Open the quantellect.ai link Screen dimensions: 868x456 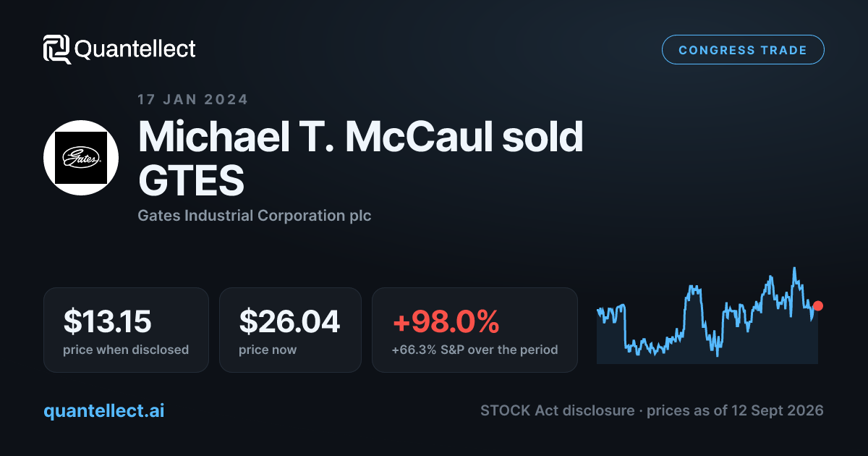(x=104, y=410)
